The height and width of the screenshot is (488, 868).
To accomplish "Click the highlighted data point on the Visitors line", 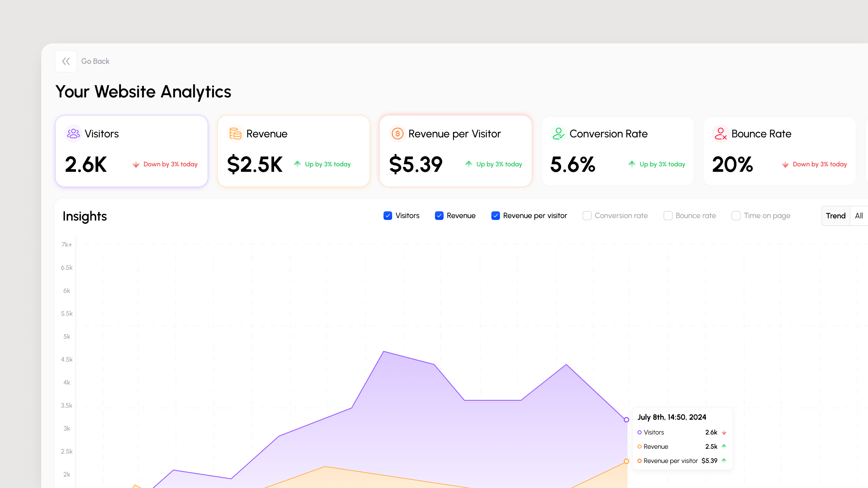I will pos(626,419).
